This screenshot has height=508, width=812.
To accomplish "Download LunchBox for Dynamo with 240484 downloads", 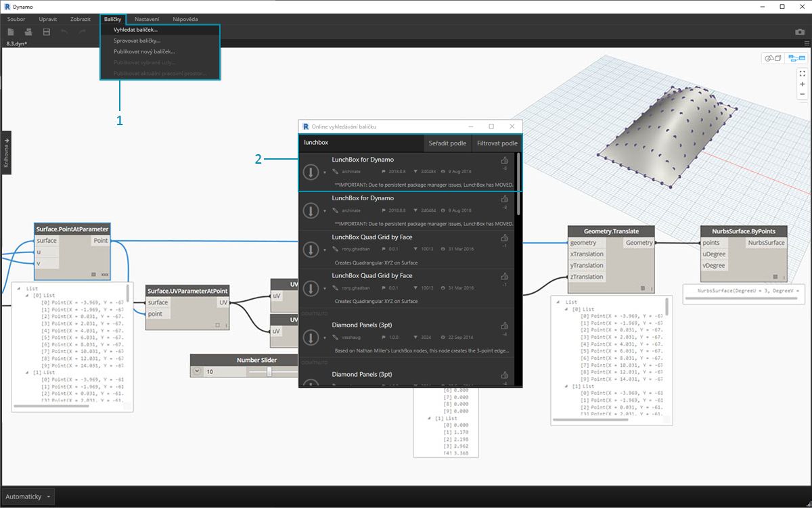I will click(x=310, y=211).
